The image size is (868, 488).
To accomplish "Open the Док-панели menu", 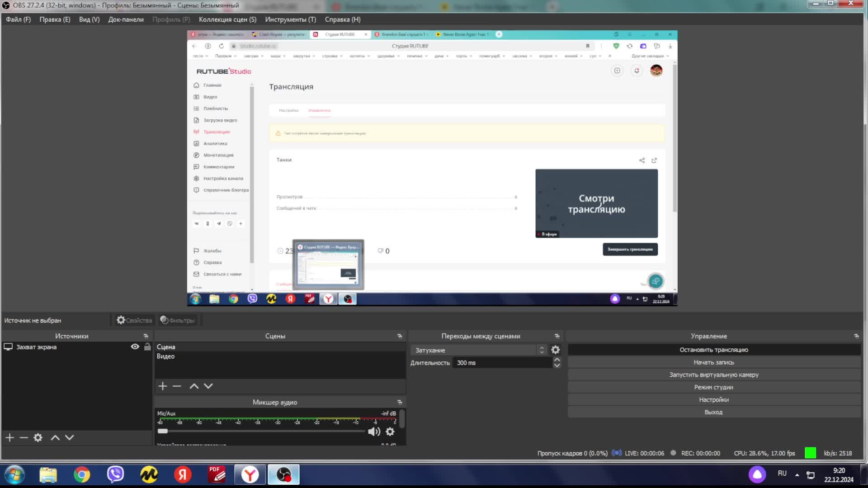I will (x=126, y=19).
